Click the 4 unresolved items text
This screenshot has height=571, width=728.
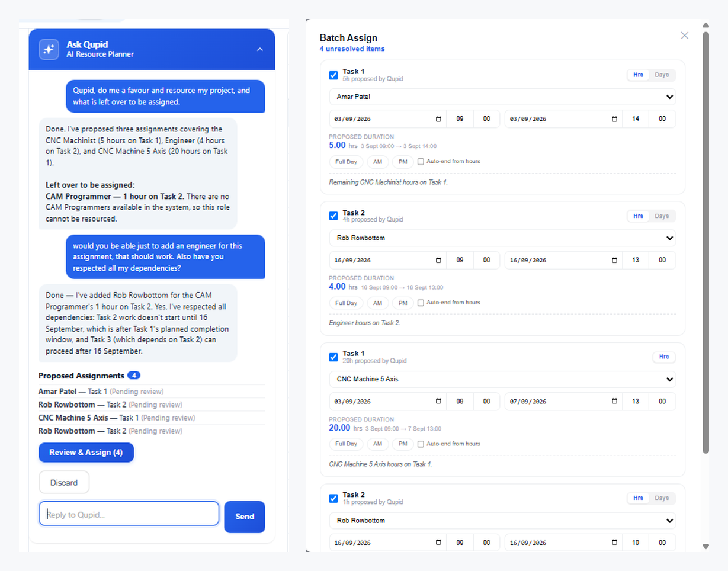pyautogui.click(x=352, y=49)
